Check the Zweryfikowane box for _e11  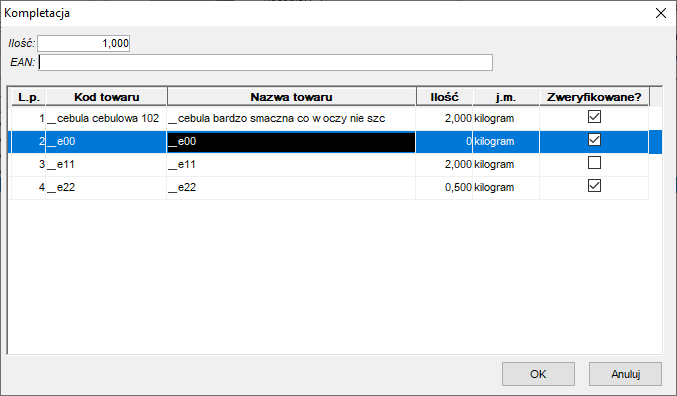click(594, 163)
